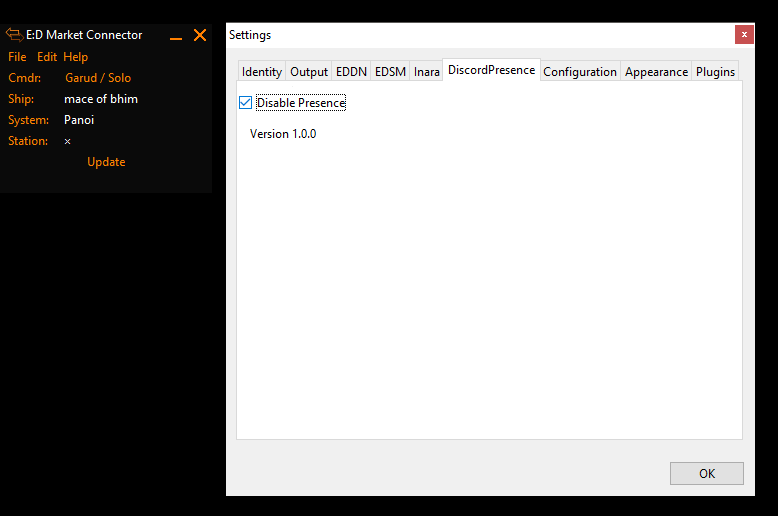Close the Settings dialog
Image resolution: width=778 pixels, height=516 pixels.
coord(744,34)
